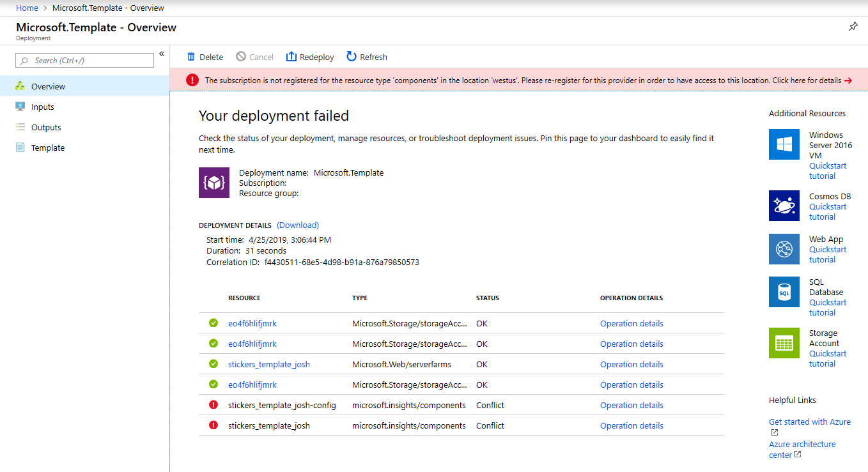Open error details via red arrow
The height and width of the screenshot is (472, 868).
pyautogui.click(x=848, y=80)
